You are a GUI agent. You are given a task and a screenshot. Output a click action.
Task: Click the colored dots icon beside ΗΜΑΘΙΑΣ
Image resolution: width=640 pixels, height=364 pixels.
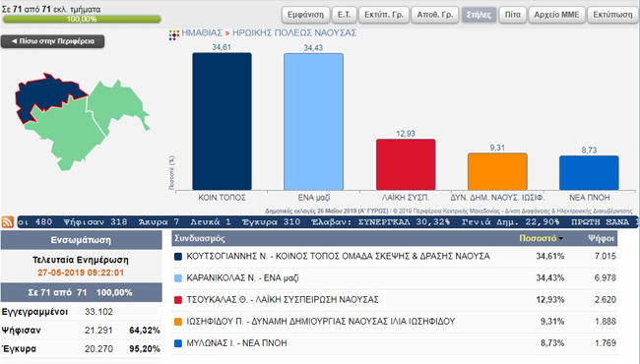[x=174, y=34]
